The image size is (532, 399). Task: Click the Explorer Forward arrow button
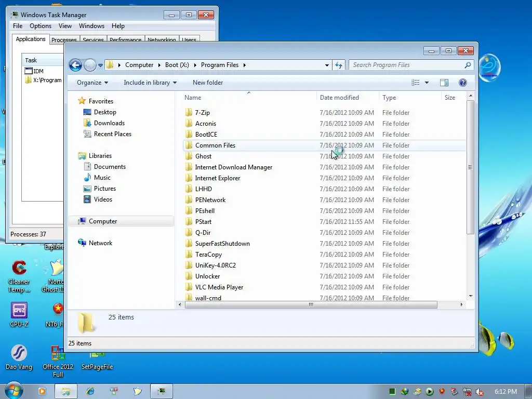click(90, 65)
